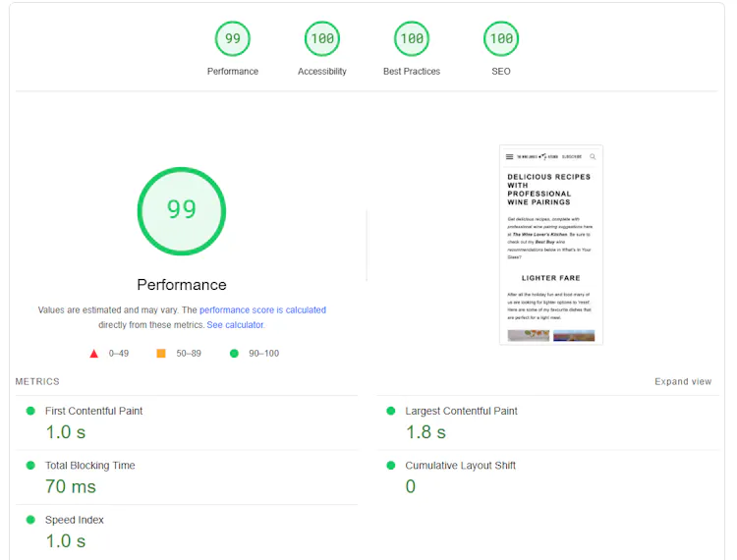This screenshot has width=737, height=560.
Task: Select the Total Blocking Time metric label
Action: point(89,466)
